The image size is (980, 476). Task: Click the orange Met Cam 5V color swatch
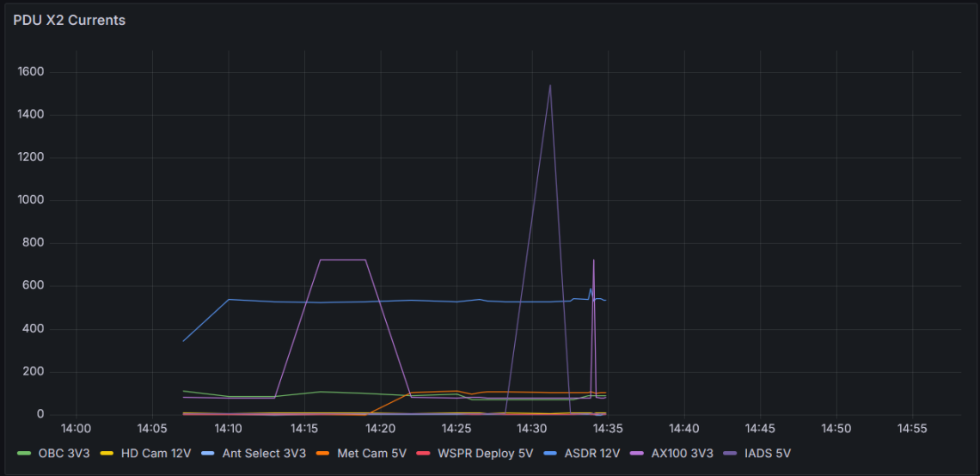coord(324,454)
